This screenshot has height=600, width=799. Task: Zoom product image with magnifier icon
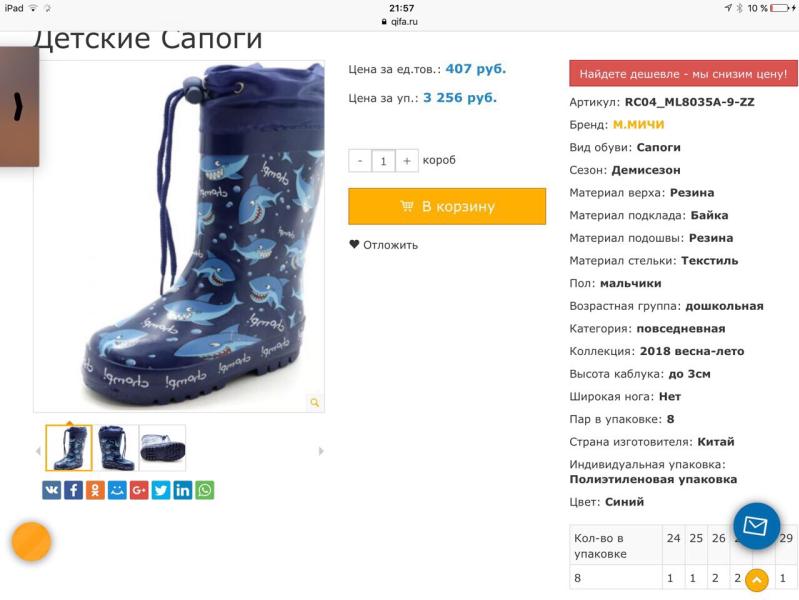point(315,402)
